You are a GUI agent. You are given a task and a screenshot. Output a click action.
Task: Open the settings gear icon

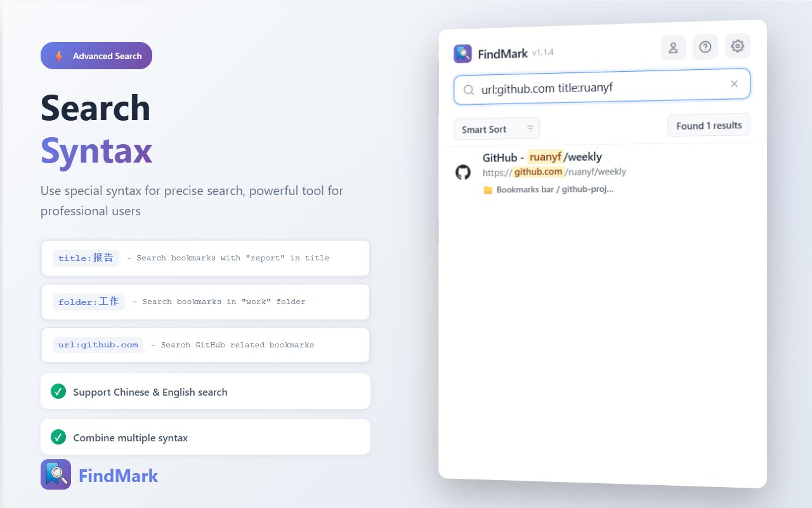(x=737, y=46)
